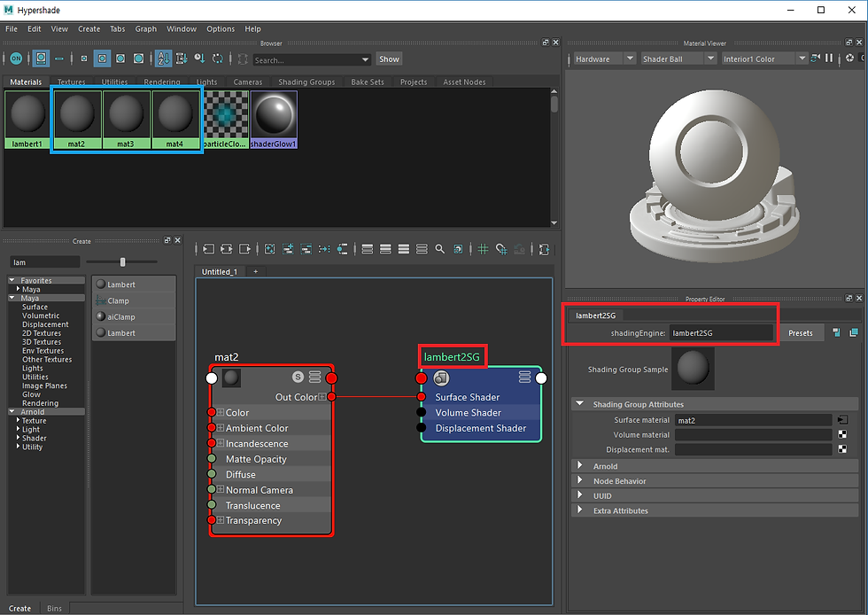The width and height of the screenshot is (868, 615).
Task: Expand the Extra Attributes section
Action: point(579,510)
